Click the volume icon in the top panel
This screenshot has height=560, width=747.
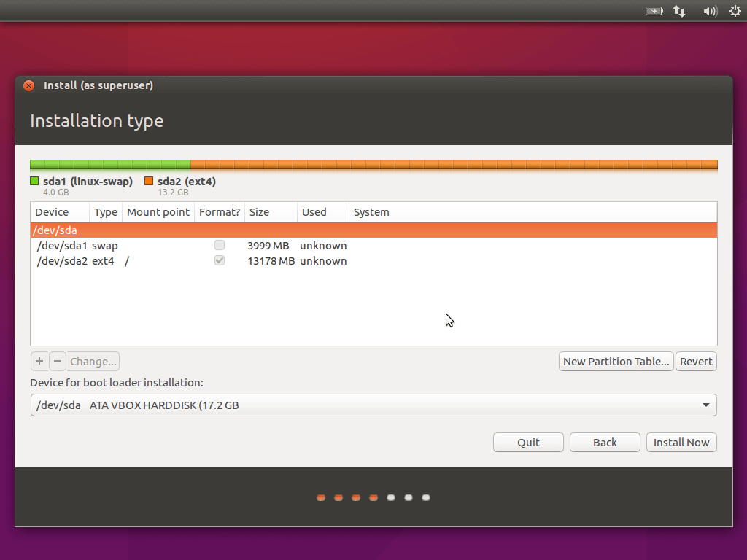tap(709, 11)
